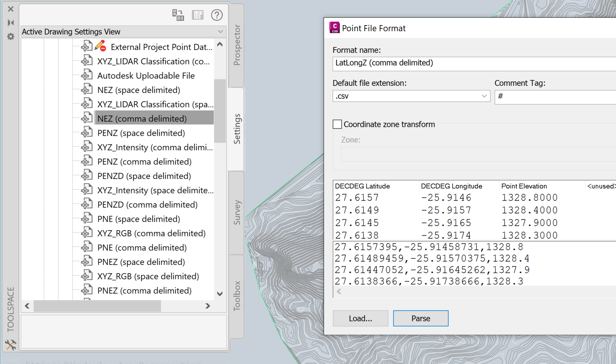Click the Civil 3D icon in the dialog title
Viewport: 616px width, 364px height.
[334, 28]
